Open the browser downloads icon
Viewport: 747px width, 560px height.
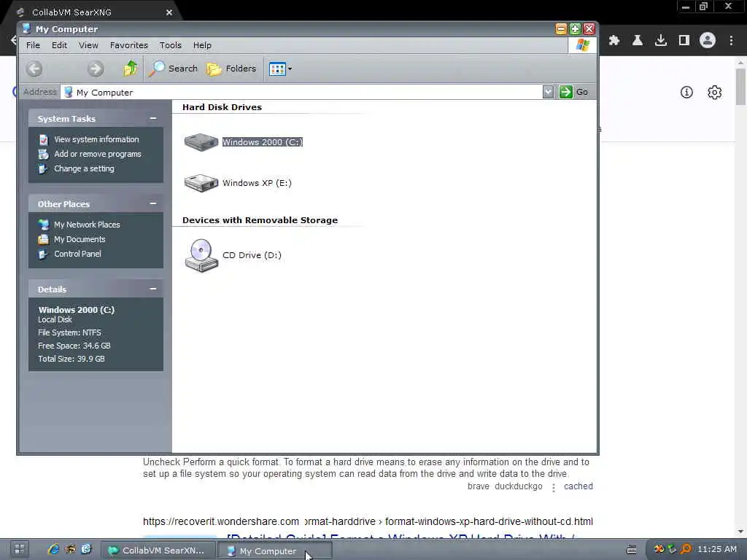pos(661,41)
